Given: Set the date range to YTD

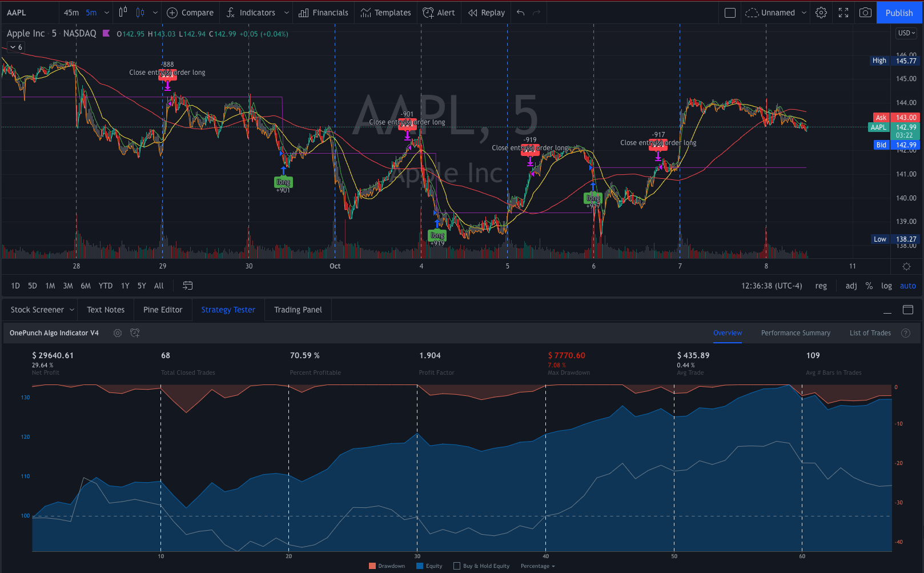Looking at the screenshot, I should pos(106,286).
